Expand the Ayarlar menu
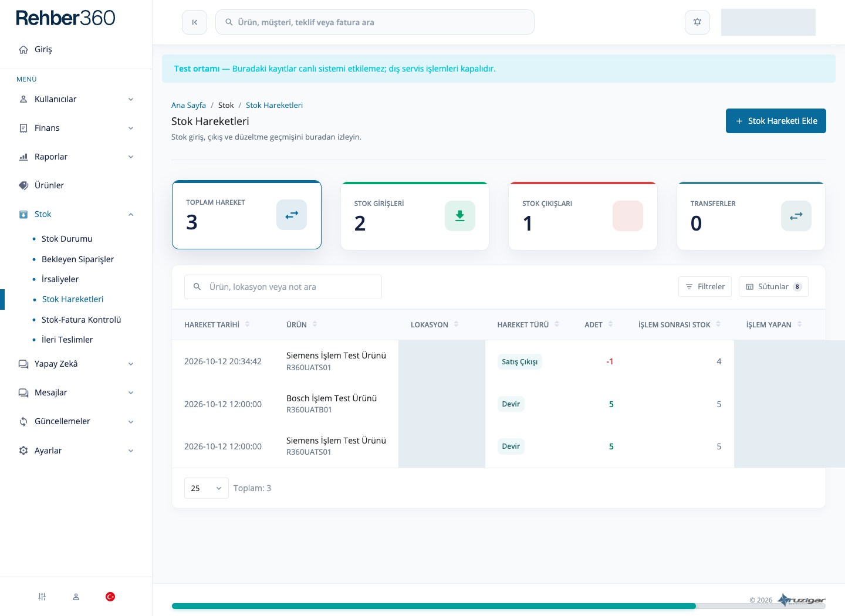The width and height of the screenshot is (845, 616). coord(76,451)
